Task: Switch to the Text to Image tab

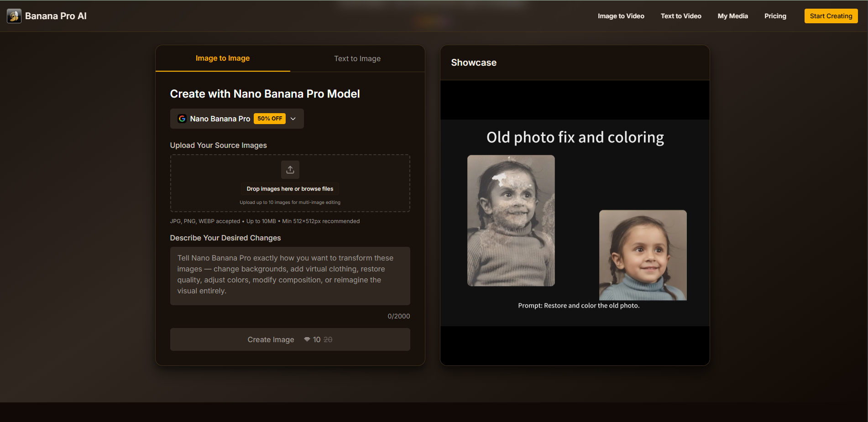Action: click(357, 58)
